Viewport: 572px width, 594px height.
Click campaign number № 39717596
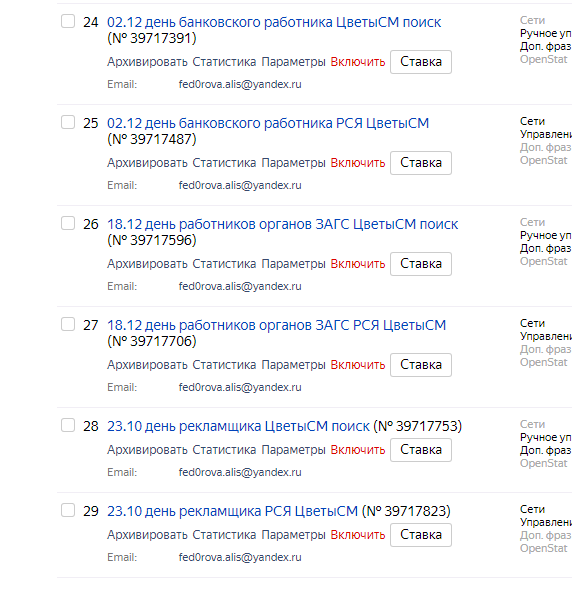coord(152,240)
